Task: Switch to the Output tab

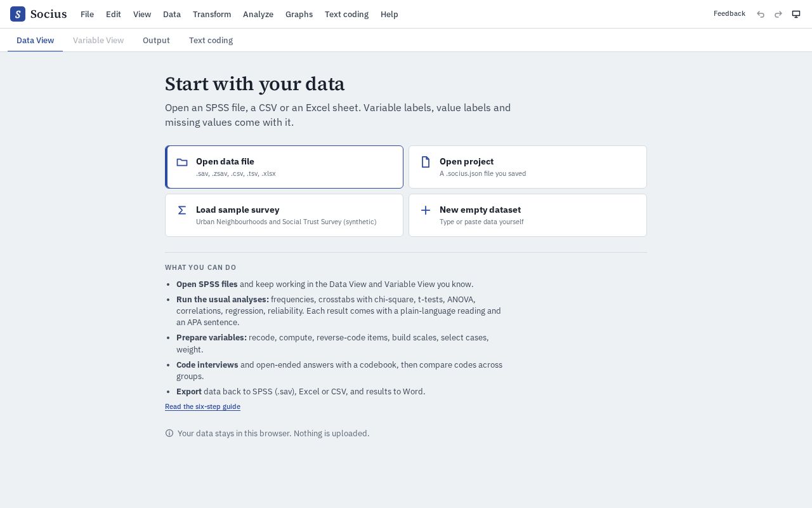Action: pyautogui.click(x=156, y=40)
